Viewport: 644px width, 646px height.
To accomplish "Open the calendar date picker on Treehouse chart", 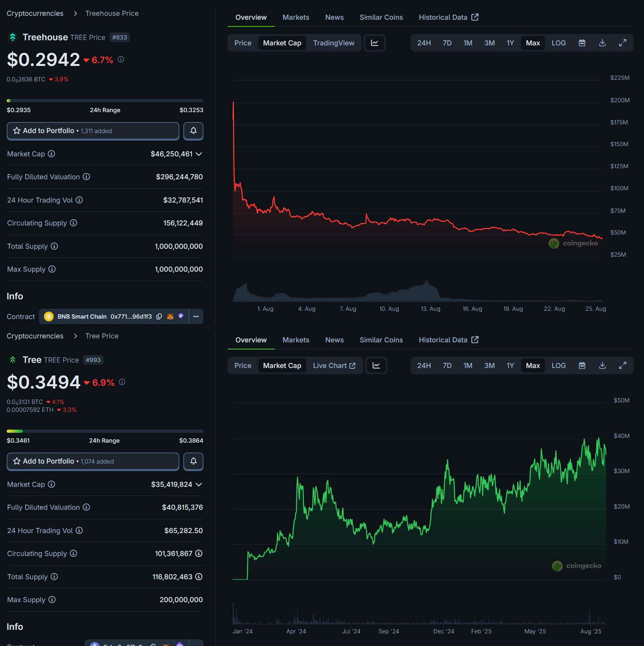I will pos(582,43).
